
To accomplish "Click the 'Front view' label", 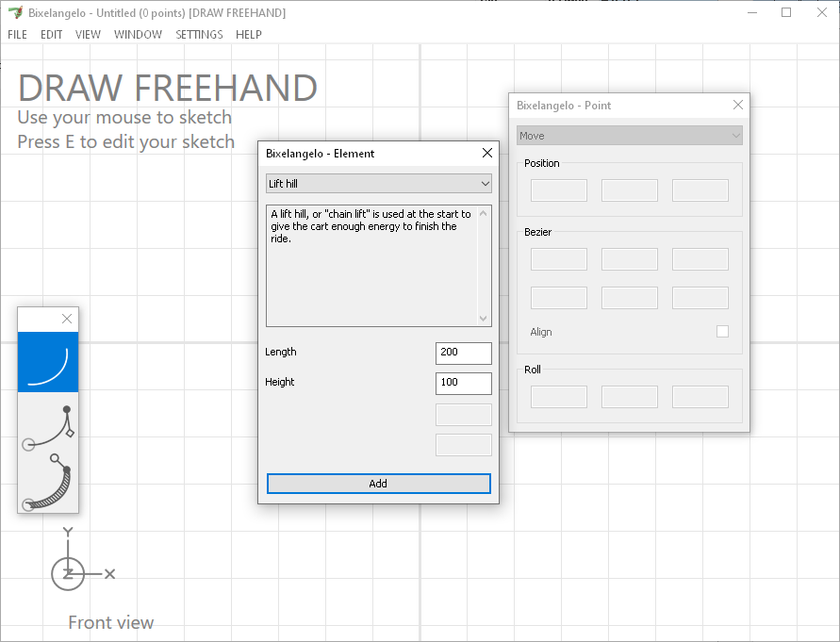I will [x=111, y=622].
